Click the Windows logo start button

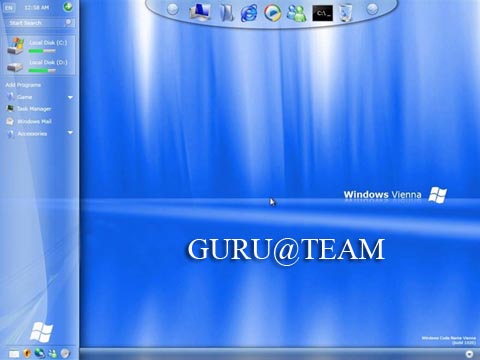(x=41, y=332)
